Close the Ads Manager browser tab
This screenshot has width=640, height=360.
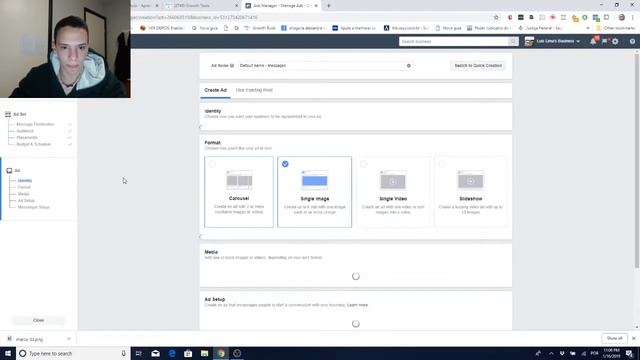tap(316, 6)
